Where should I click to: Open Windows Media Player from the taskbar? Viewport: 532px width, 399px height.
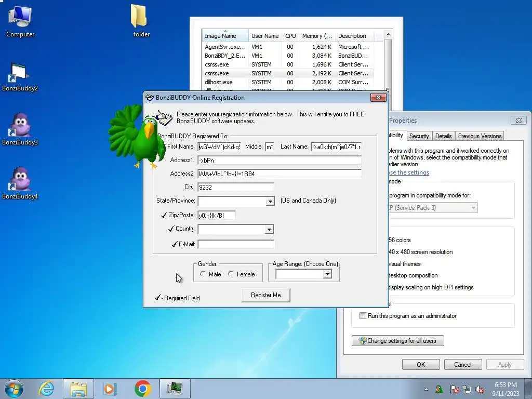point(110,389)
